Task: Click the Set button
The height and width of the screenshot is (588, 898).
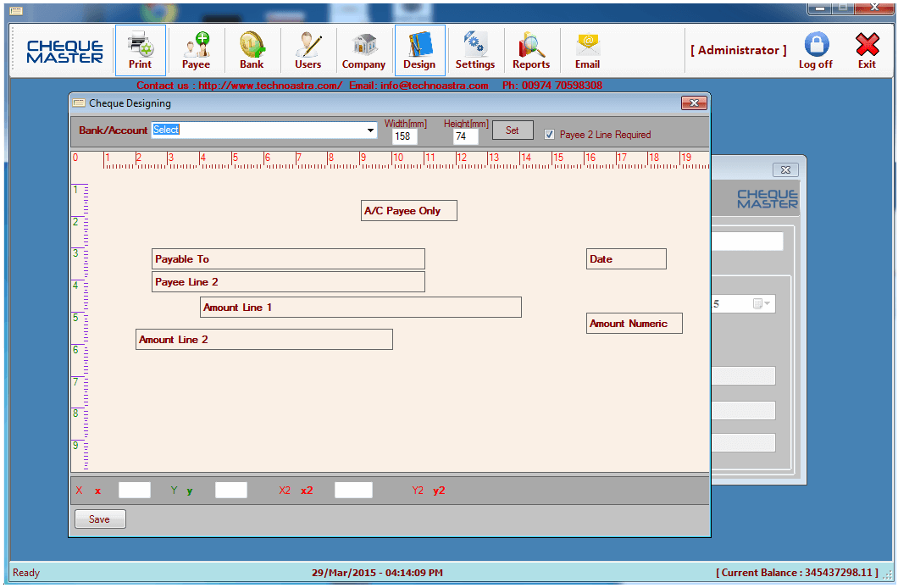Action: [512, 130]
